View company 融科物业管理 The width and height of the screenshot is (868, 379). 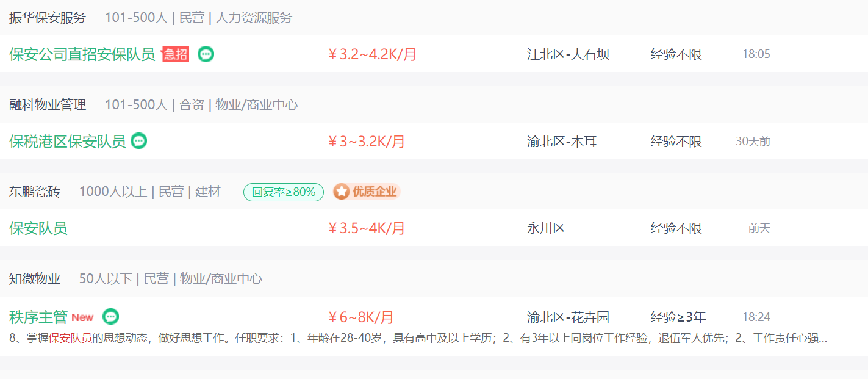point(48,105)
